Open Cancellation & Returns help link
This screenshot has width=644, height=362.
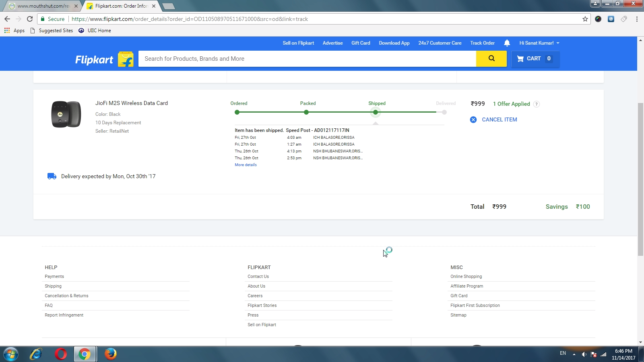coord(66,296)
